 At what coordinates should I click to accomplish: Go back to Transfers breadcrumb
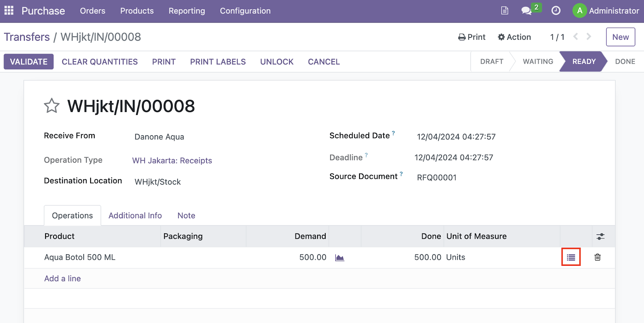click(x=27, y=37)
